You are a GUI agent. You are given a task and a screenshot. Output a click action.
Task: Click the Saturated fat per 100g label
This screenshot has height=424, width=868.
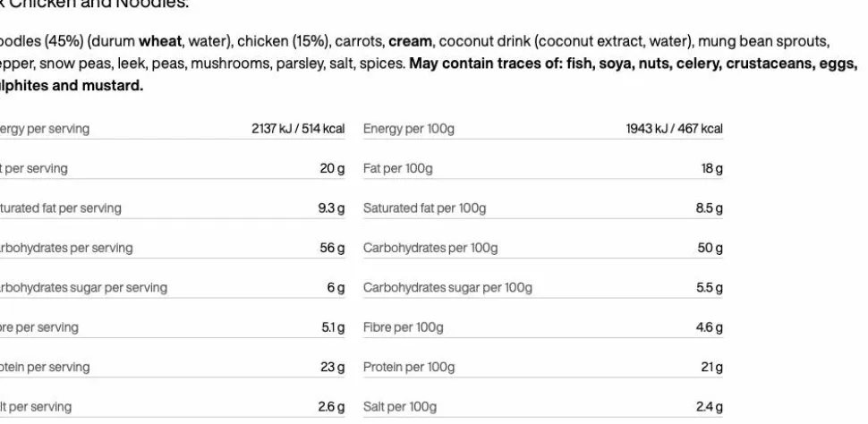(x=424, y=208)
